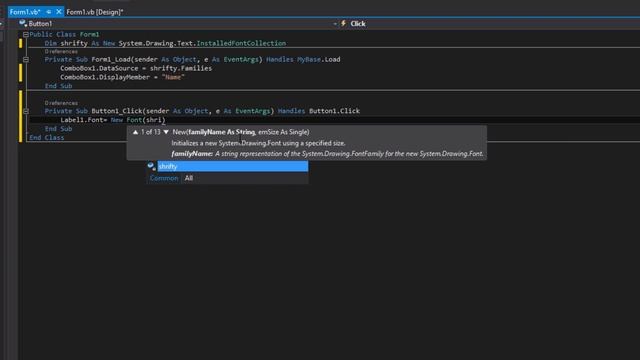Click the End Class line
The height and width of the screenshot is (360, 640).
47,138
